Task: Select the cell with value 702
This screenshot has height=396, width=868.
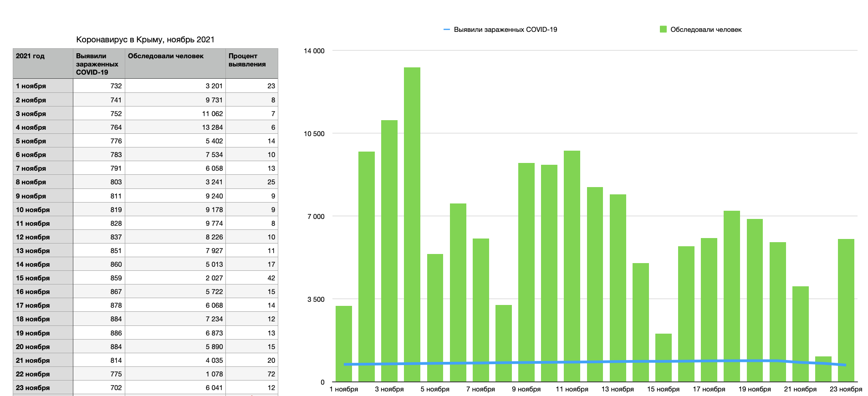Action: (99, 388)
